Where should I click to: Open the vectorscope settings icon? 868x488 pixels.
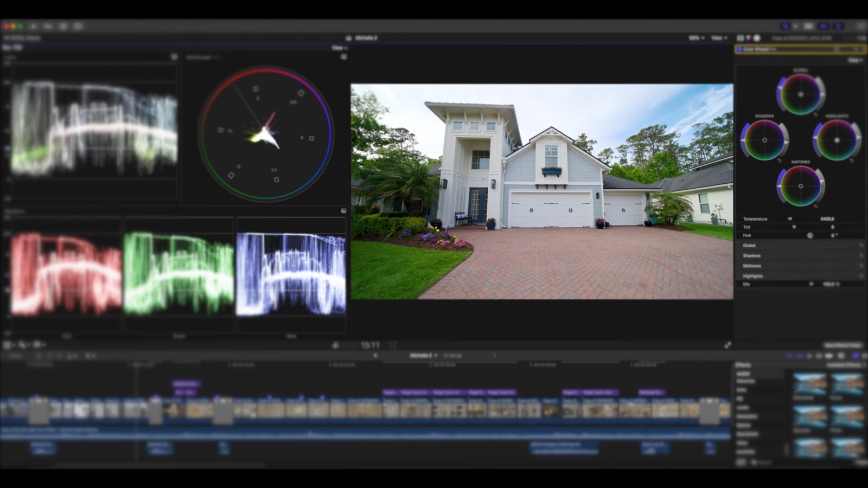[343, 57]
